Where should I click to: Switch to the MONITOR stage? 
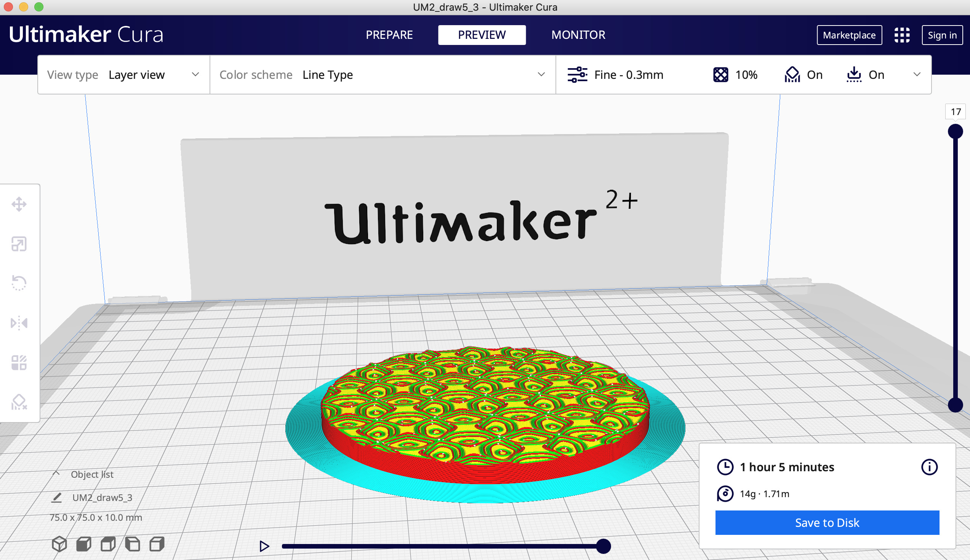click(578, 35)
